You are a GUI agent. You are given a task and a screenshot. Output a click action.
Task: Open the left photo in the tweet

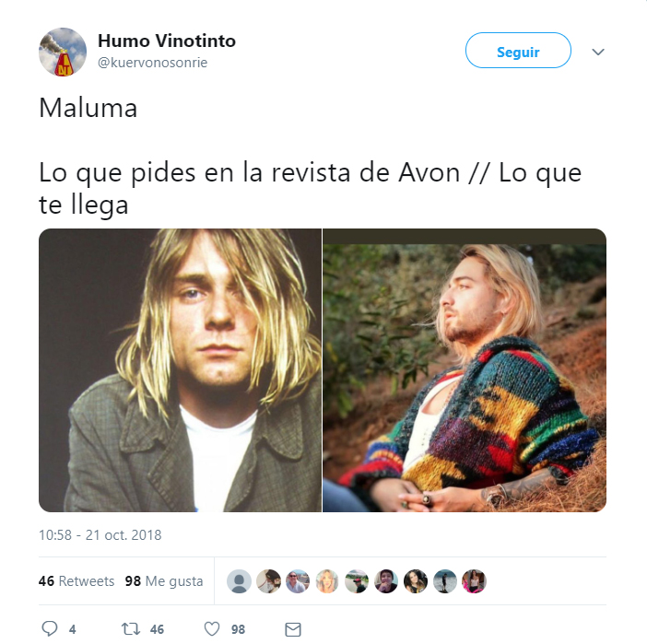pyautogui.click(x=180, y=370)
